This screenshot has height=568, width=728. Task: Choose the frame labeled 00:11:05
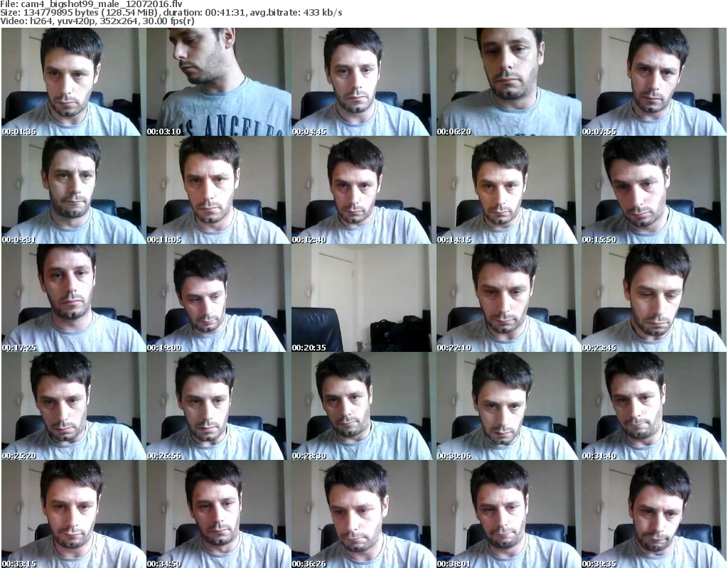coord(219,190)
